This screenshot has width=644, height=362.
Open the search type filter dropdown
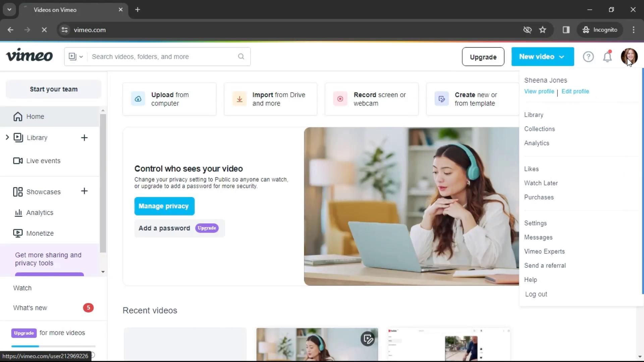point(76,57)
